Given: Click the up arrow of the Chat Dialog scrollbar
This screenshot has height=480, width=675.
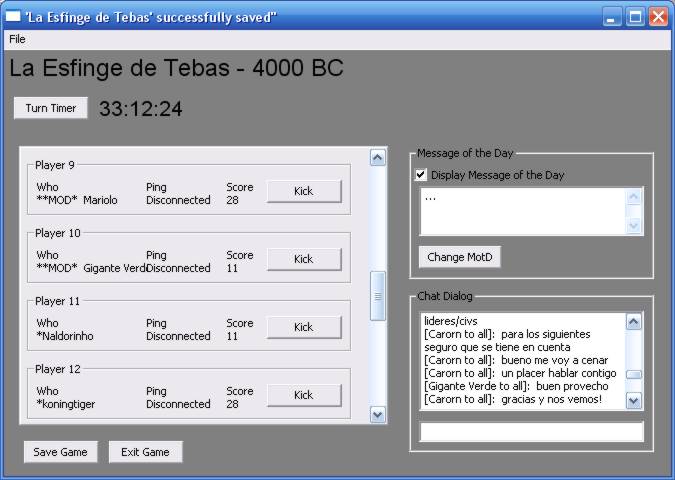Looking at the screenshot, I should (x=633, y=322).
